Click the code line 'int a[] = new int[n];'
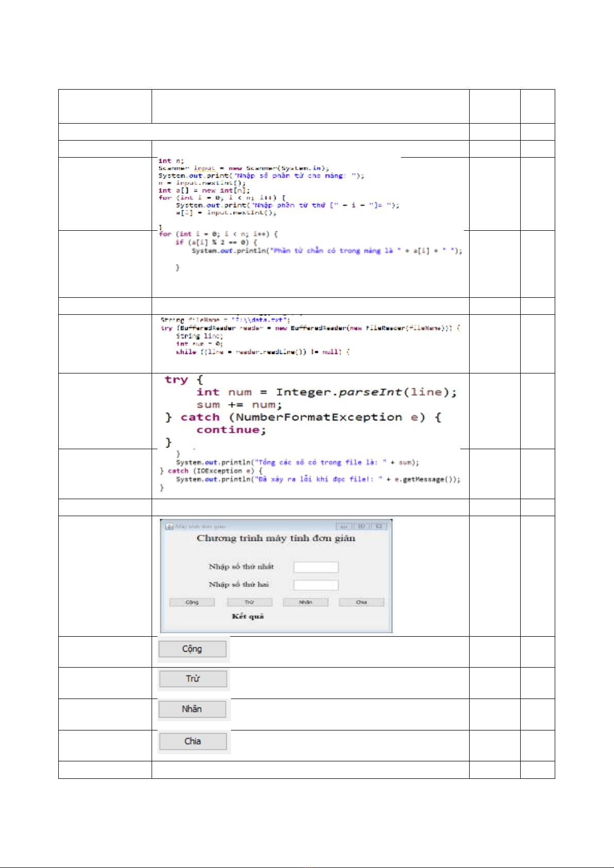 [x=204, y=190]
